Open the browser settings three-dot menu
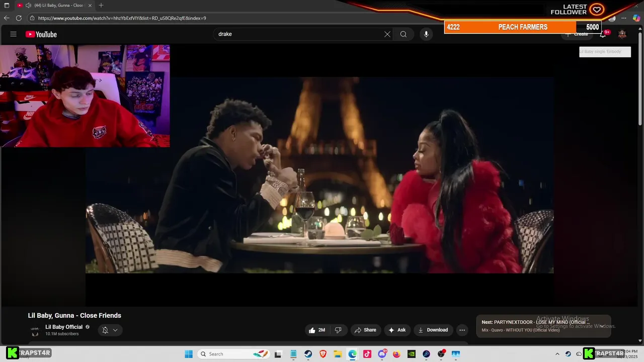Viewport: 644px width, 362px height. pos(624,18)
